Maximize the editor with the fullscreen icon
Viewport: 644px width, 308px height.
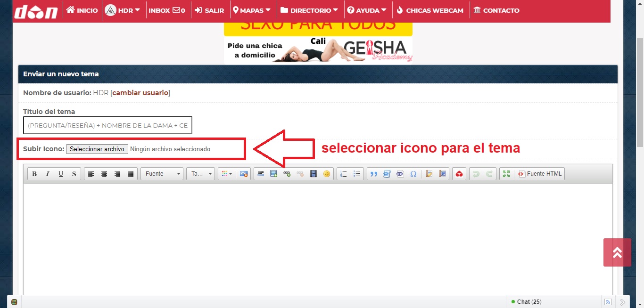[506, 174]
